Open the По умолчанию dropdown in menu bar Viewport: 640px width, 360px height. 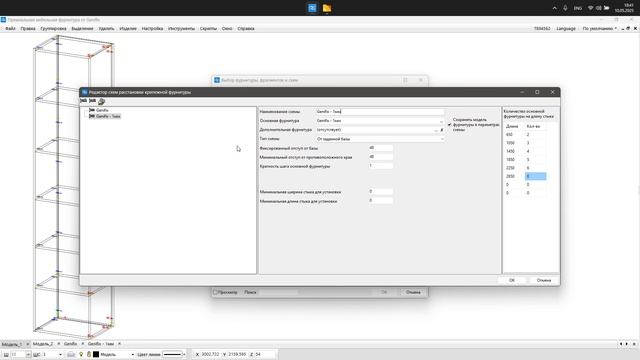click(599, 29)
